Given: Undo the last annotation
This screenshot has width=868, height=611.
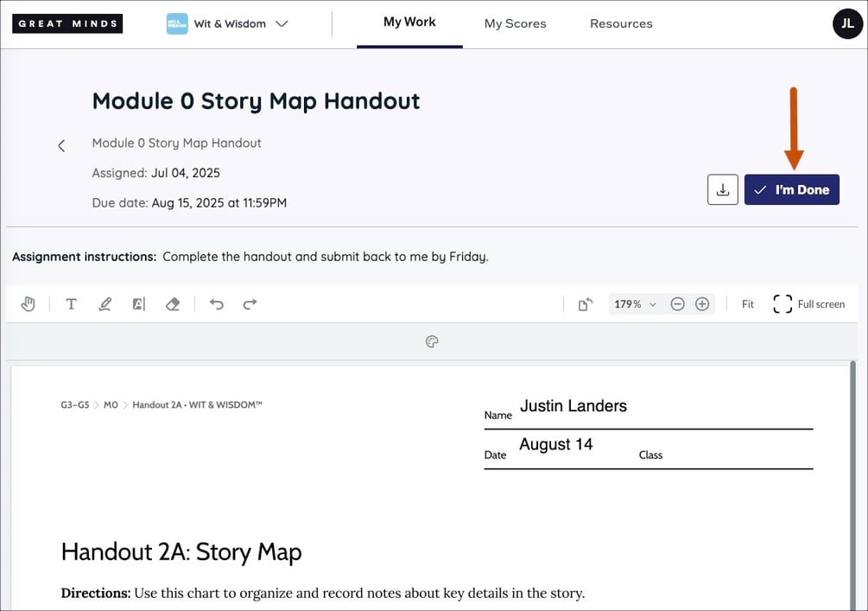Looking at the screenshot, I should pyautogui.click(x=217, y=304).
